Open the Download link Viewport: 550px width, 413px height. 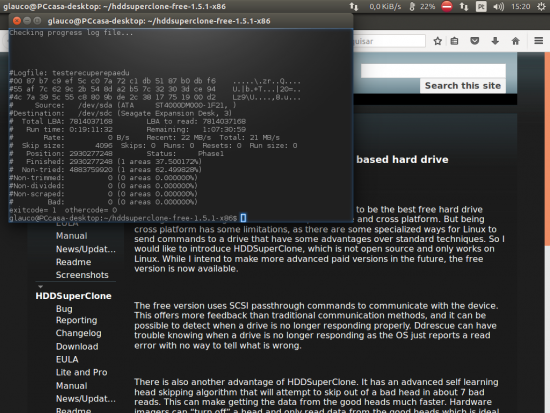(77, 346)
